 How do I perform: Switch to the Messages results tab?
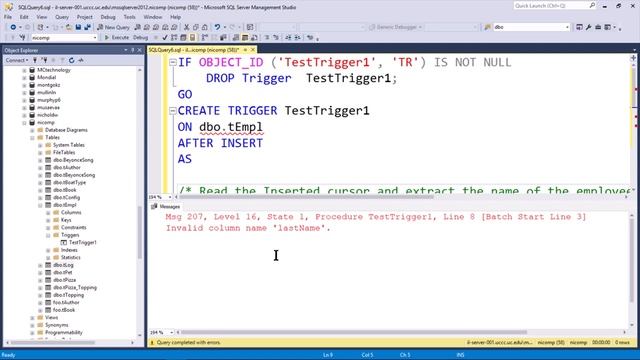click(166, 207)
